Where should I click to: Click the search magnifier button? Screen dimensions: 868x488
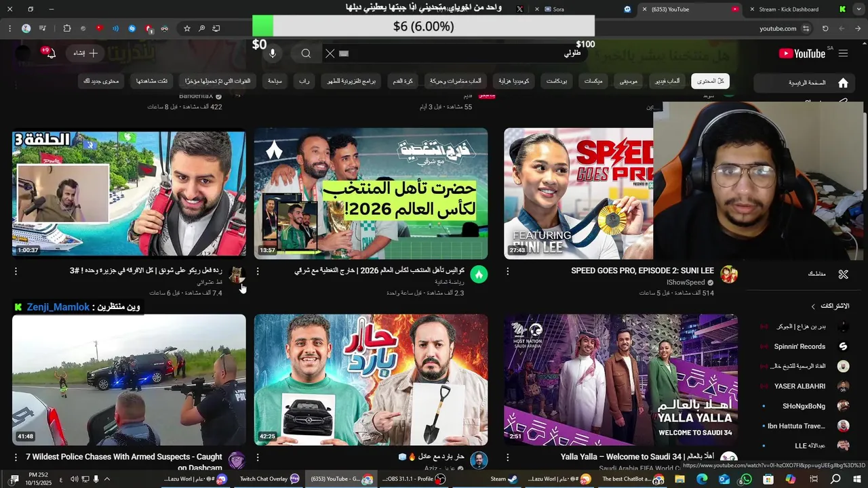tap(306, 54)
